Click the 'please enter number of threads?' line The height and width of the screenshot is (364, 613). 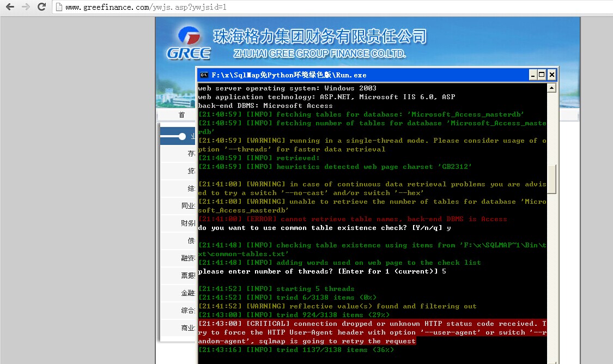tap(322, 271)
